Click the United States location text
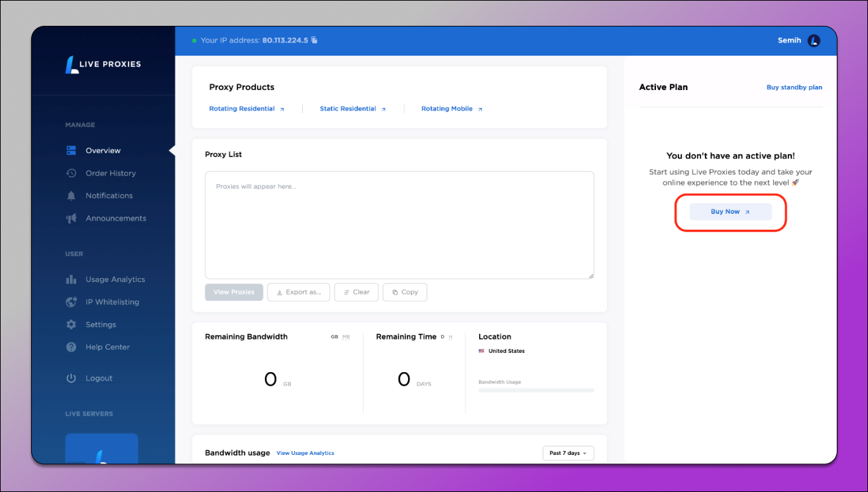 tap(506, 351)
